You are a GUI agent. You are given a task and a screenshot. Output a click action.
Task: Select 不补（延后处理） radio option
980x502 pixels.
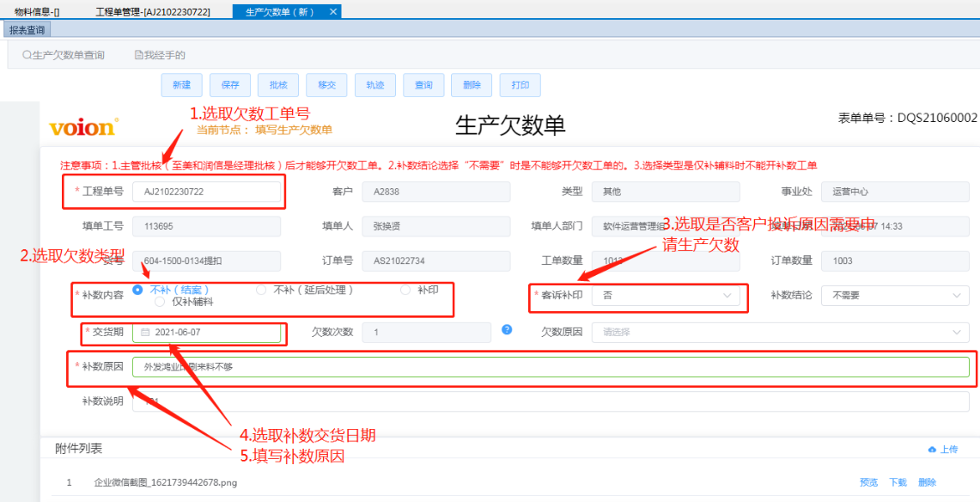tap(262, 290)
